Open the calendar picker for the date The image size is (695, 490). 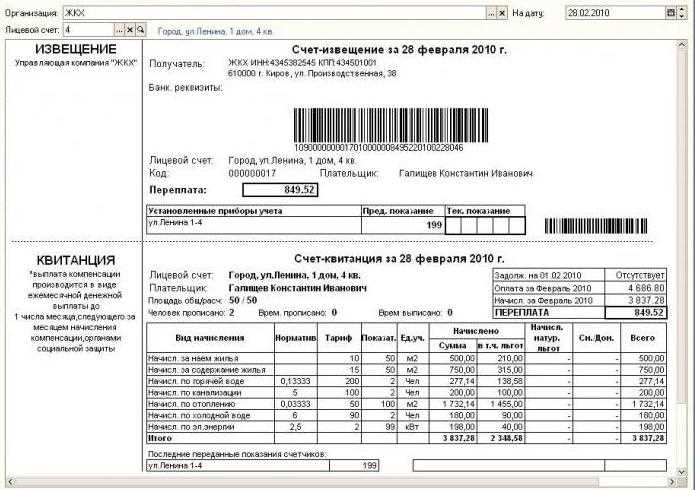coord(671,14)
